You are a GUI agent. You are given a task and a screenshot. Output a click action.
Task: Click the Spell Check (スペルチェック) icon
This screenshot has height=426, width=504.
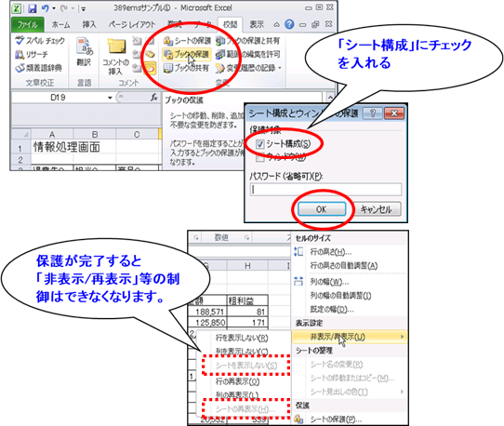[20, 41]
